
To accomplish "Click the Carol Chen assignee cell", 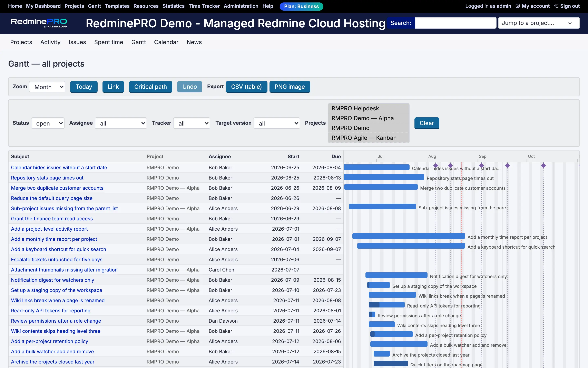I will click(x=221, y=270).
